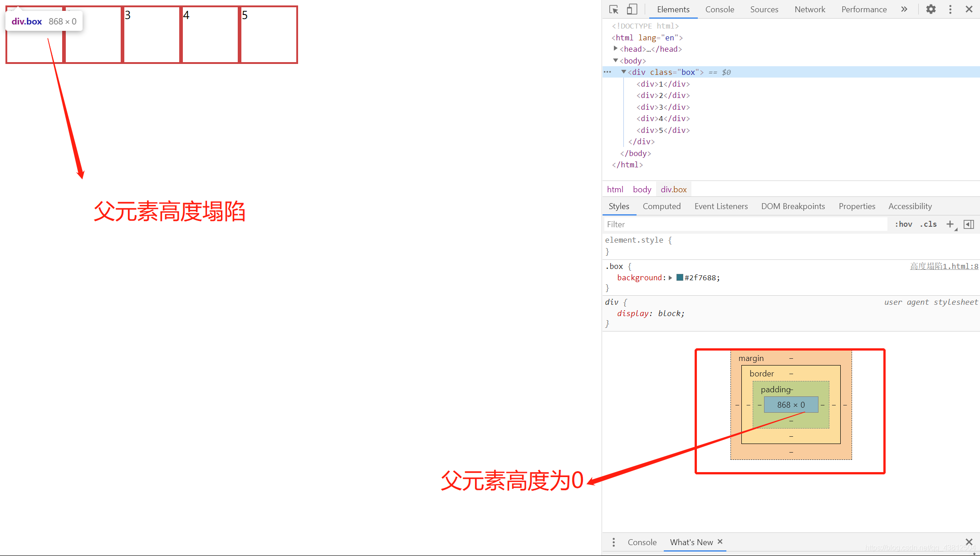This screenshot has height=556, width=980.
Task: Toggle the device toolbar icon
Action: point(632,10)
